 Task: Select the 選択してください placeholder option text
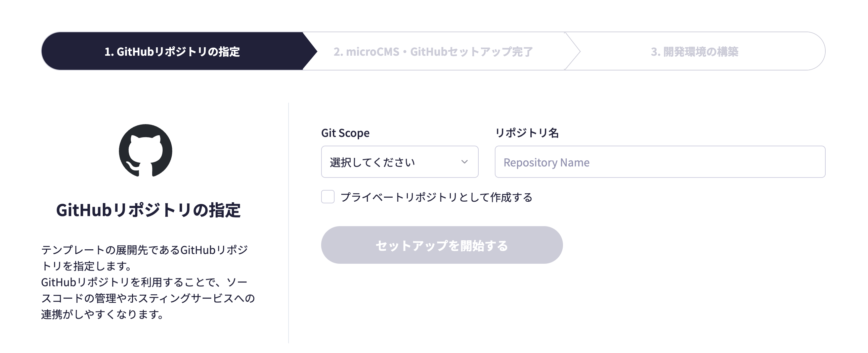tap(372, 162)
